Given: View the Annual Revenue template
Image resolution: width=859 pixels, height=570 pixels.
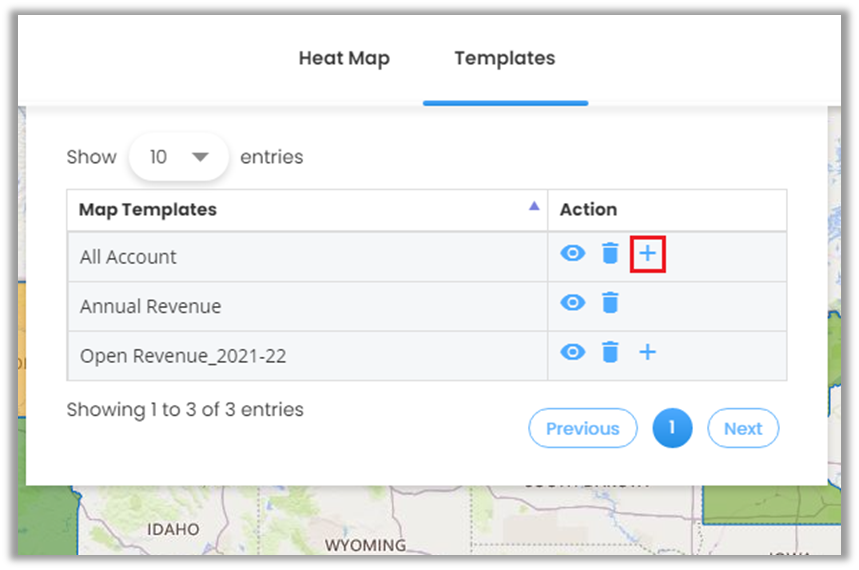Looking at the screenshot, I should (x=572, y=303).
